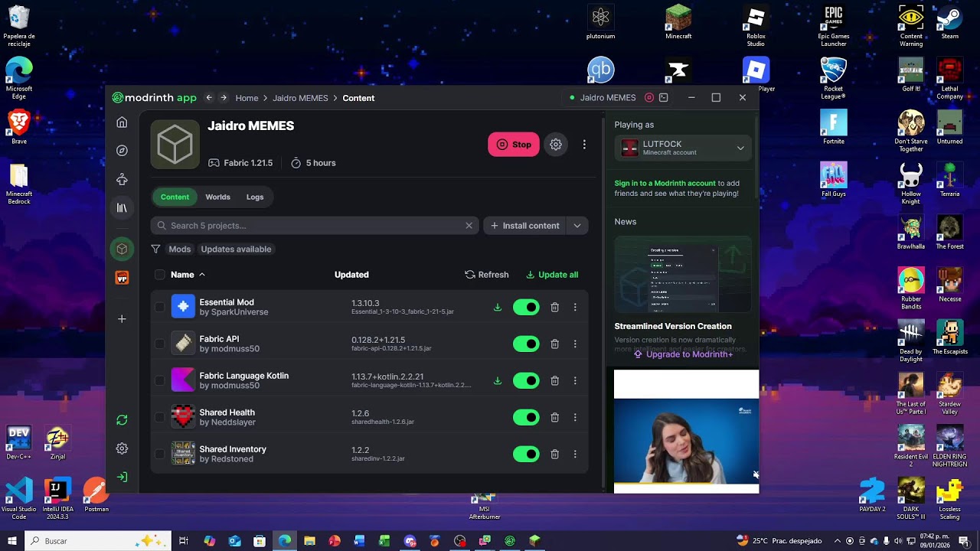Expand the Install content dropdown arrow

(x=577, y=226)
